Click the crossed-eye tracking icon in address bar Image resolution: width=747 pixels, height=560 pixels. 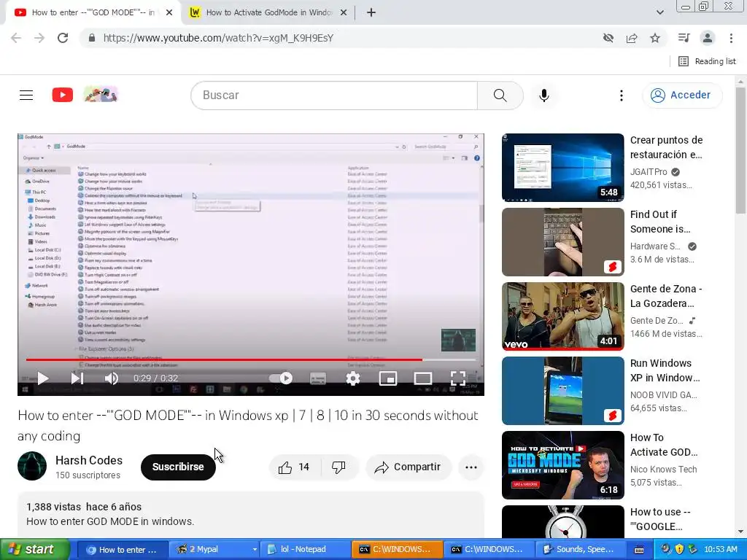(608, 38)
